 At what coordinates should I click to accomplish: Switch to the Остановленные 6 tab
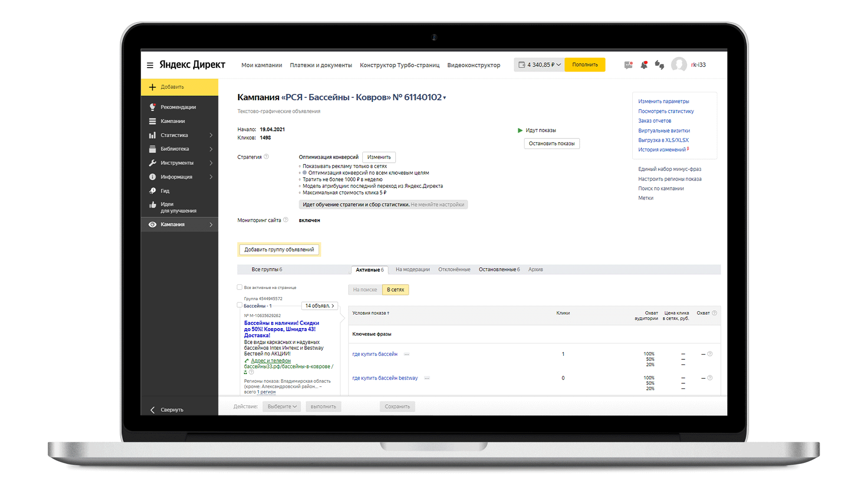pyautogui.click(x=499, y=270)
